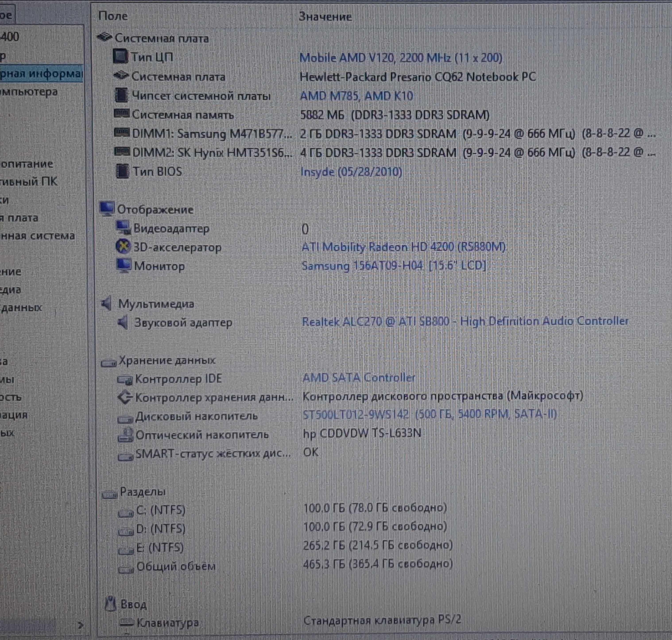This screenshot has width=672, height=640.
Task: Select the sidebar item ending in 'мпьютера'
Action: click(29, 92)
